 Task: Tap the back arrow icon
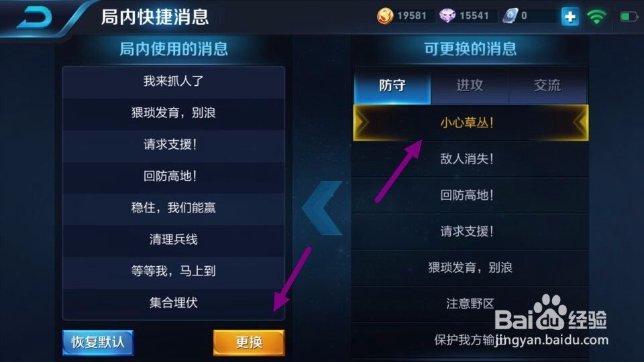click(34, 17)
